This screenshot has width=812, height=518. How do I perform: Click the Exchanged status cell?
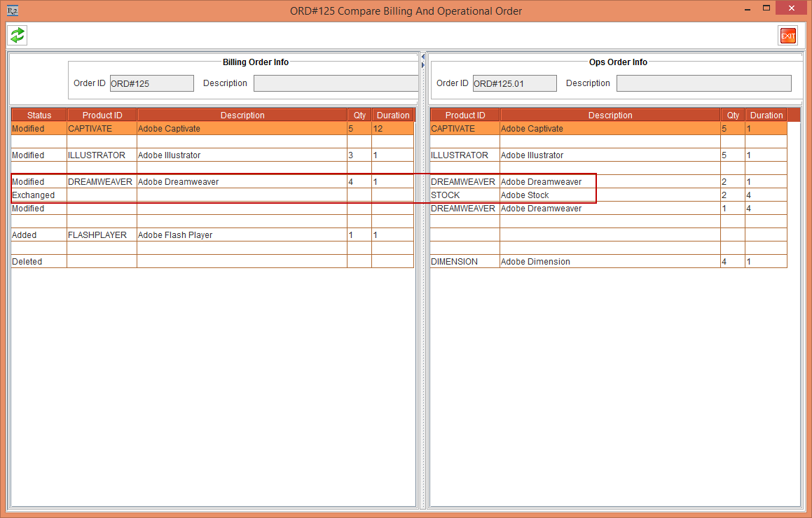(39, 195)
